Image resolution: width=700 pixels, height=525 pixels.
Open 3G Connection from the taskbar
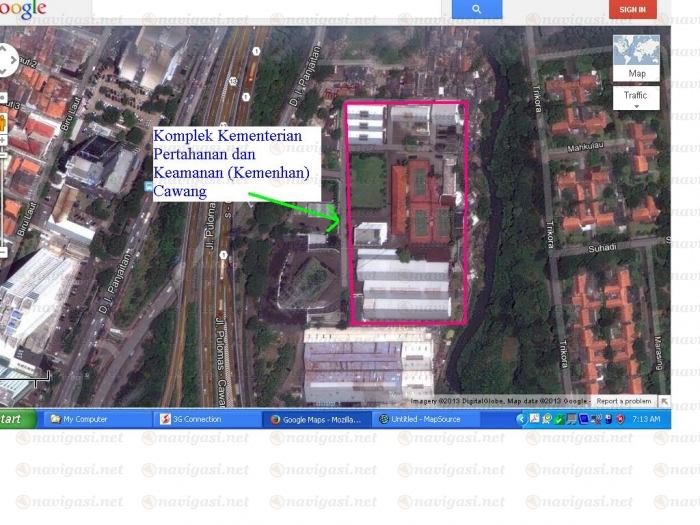[207, 419]
